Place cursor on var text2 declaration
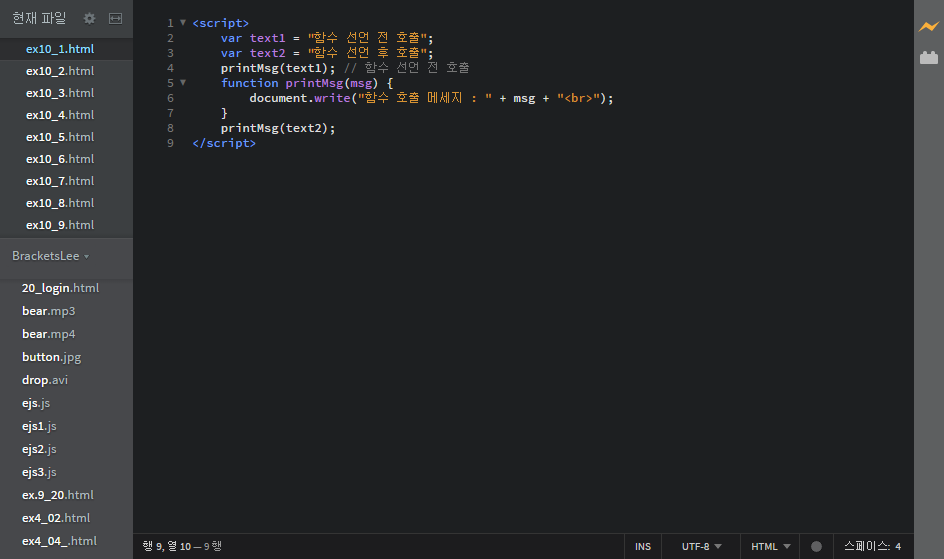Viewport: 944px width, 559px height. coord(327,53)
